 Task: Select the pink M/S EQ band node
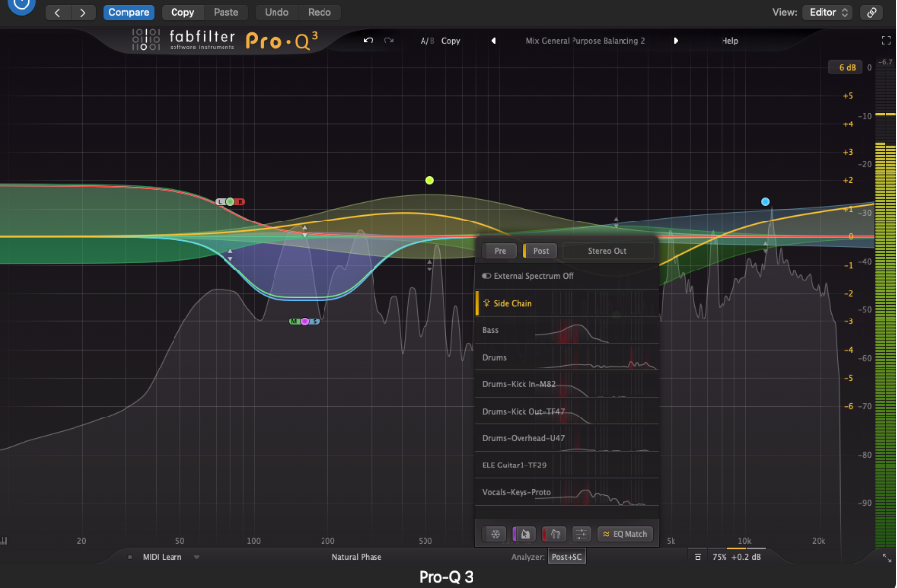tap(304, 321)
